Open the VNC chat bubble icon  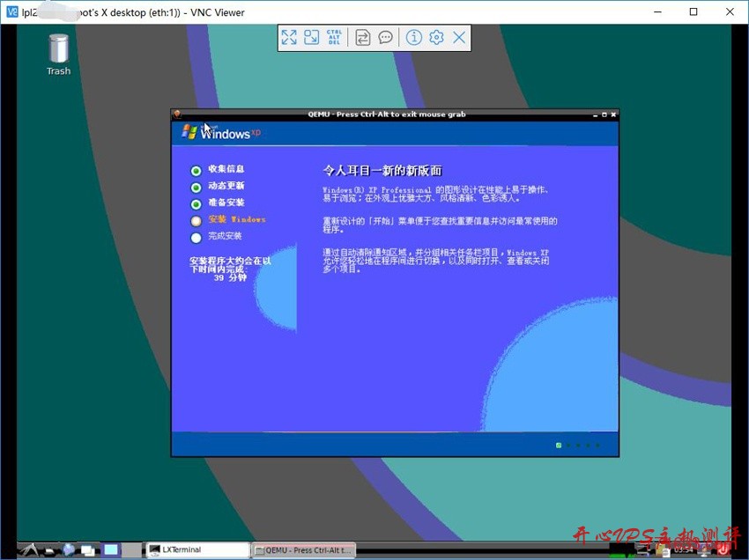pyautogui.click(x=386, y=37)
